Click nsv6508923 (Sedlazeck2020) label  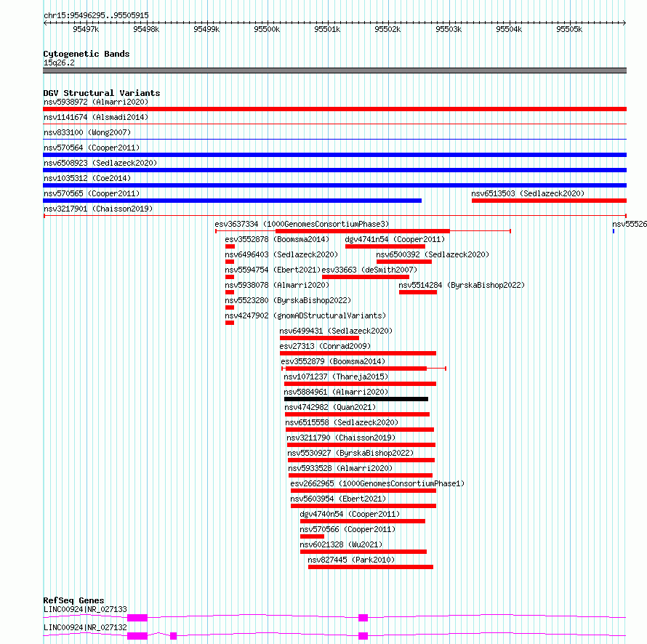(100, 163)
